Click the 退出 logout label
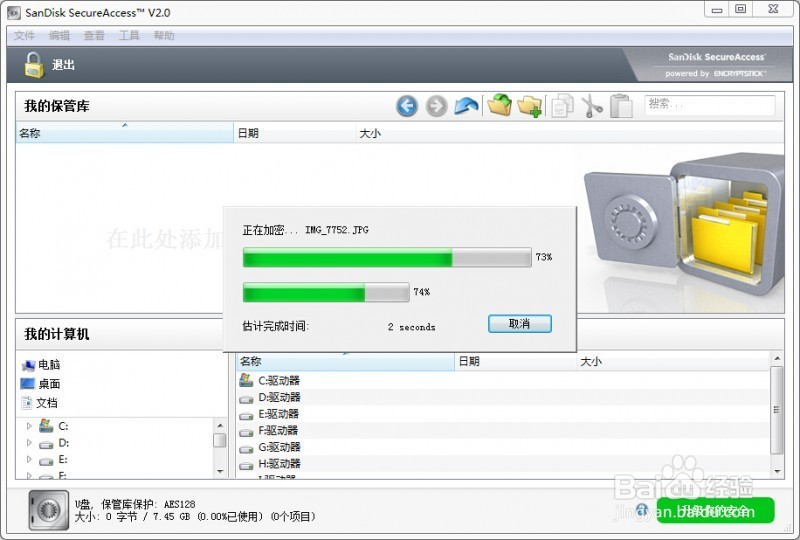Image resolution: width=800 pixels, height=540 pixels. (x=63, y=65)
